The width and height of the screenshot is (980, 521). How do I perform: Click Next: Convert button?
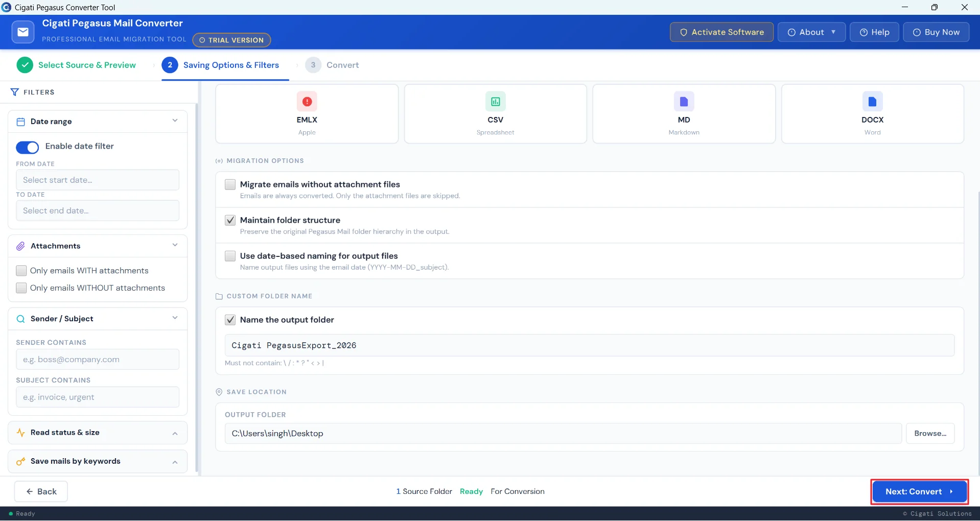coord(919,491)
